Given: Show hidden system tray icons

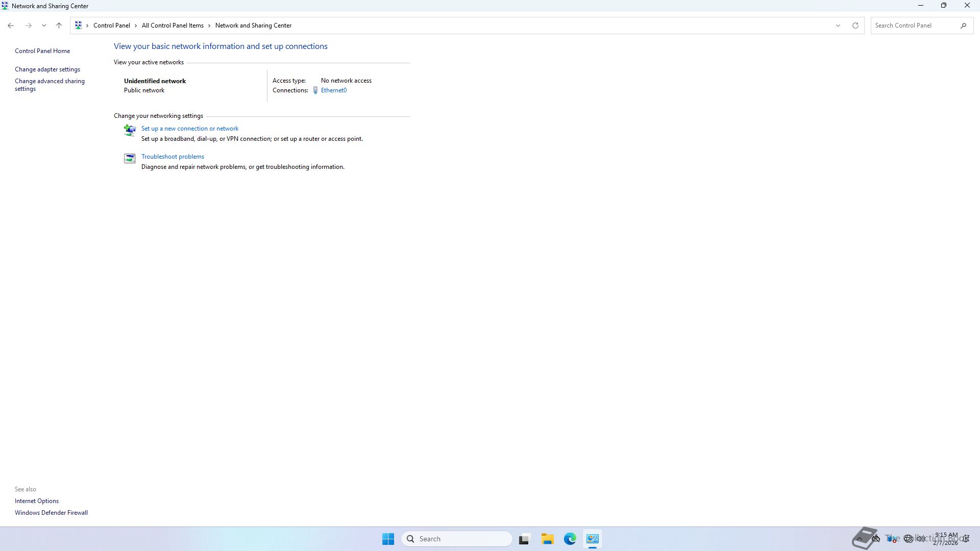Looking at the screenshot, I should [x=860, y=539].
